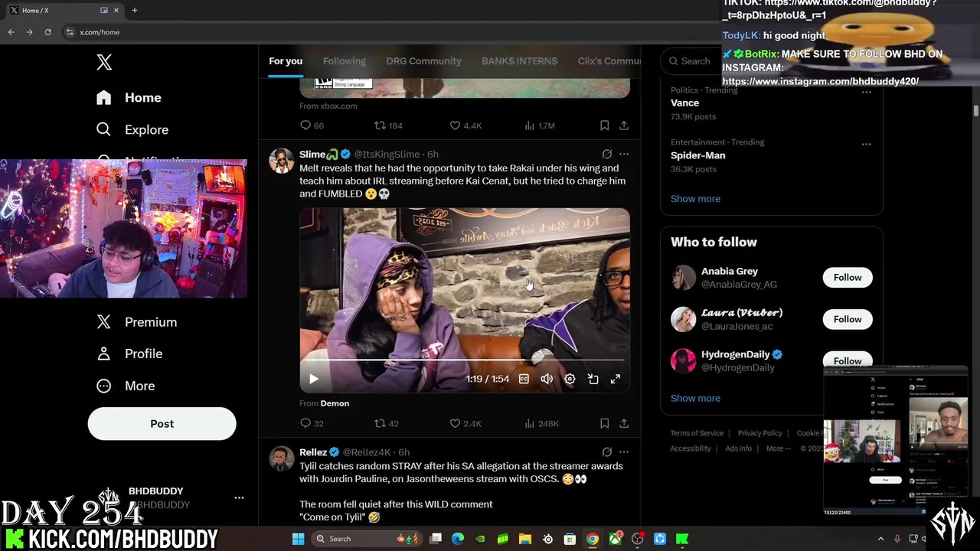This screenshot has height=551, width=980.
Task: Bookmark the xbox.com post
Action: click(x=604, y=126)
